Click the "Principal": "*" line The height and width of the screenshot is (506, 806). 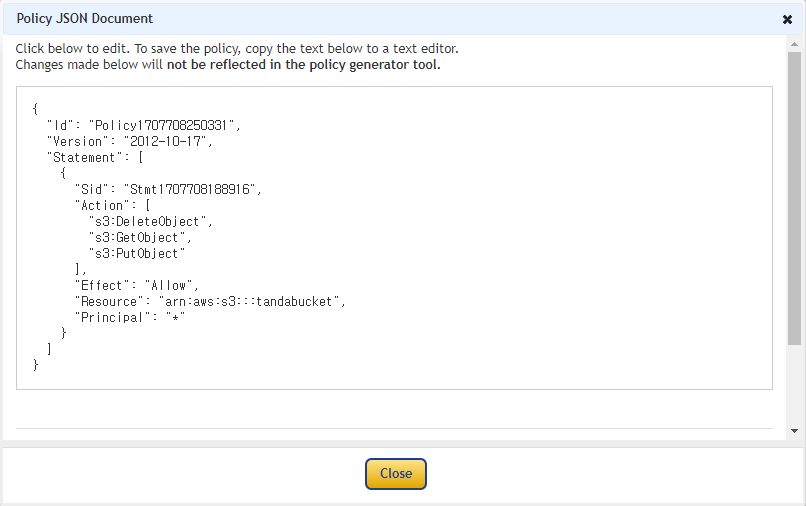[x=130, y=317]
